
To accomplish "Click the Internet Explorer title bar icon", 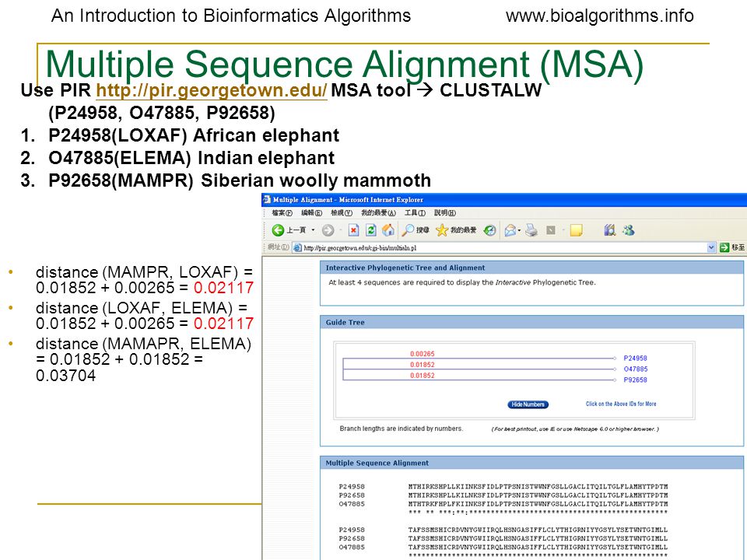I will (267, 199).
